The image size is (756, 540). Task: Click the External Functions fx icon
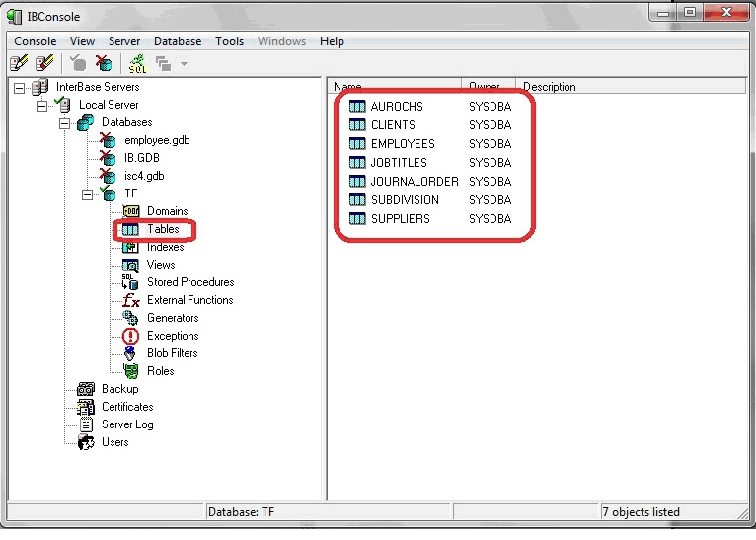(130, 300)
